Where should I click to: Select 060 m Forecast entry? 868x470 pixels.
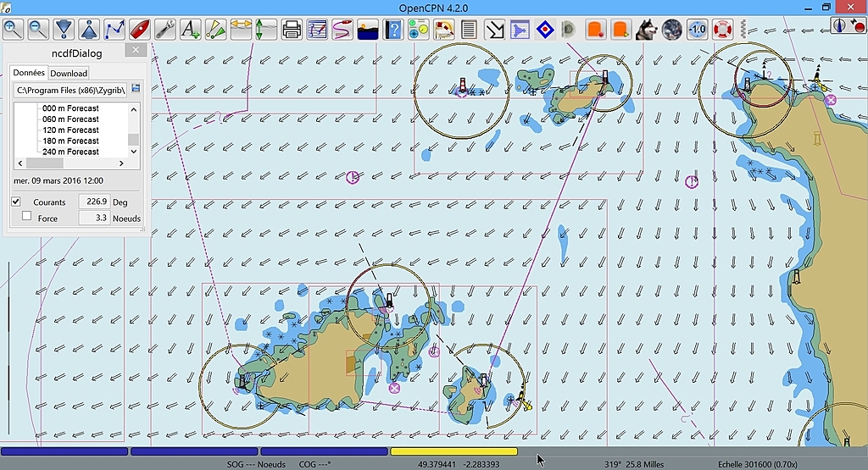[x=70, y=119]
